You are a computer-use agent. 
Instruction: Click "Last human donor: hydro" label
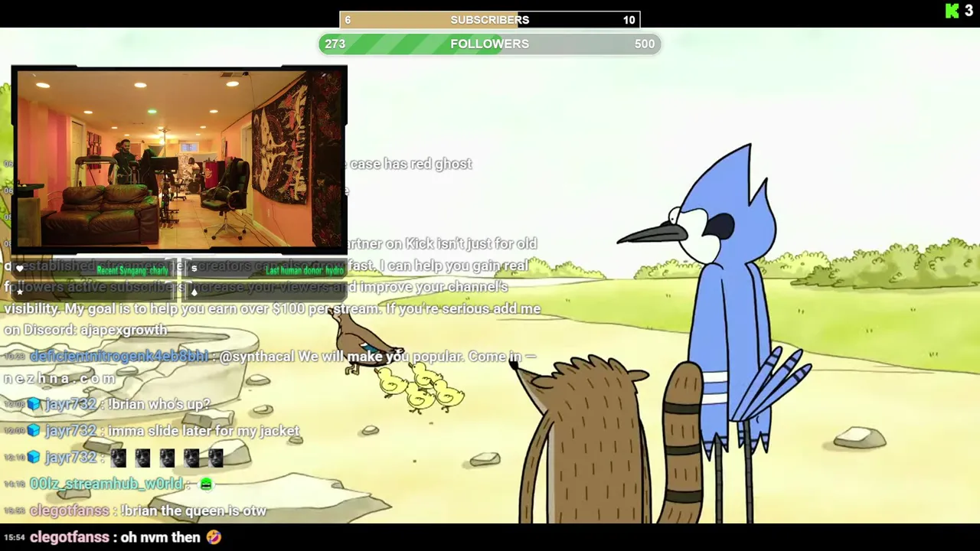pyautogui.click(x=305, y=270)
